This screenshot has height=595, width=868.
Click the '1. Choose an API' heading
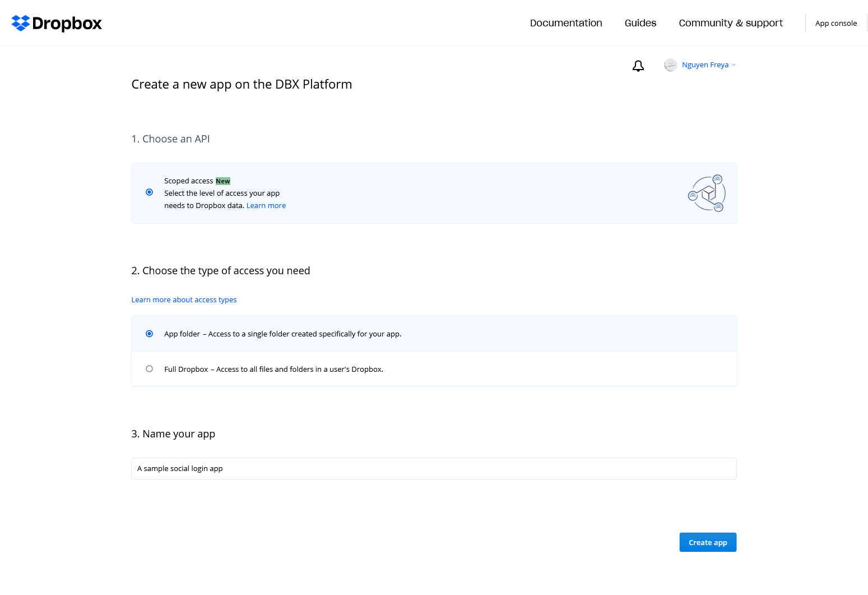click(171, 139)
